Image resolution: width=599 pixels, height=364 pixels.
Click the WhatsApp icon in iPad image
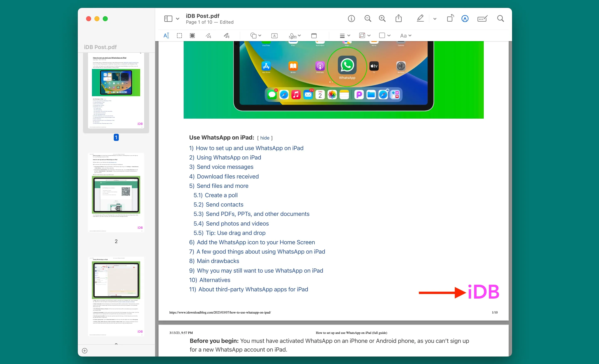347,65
